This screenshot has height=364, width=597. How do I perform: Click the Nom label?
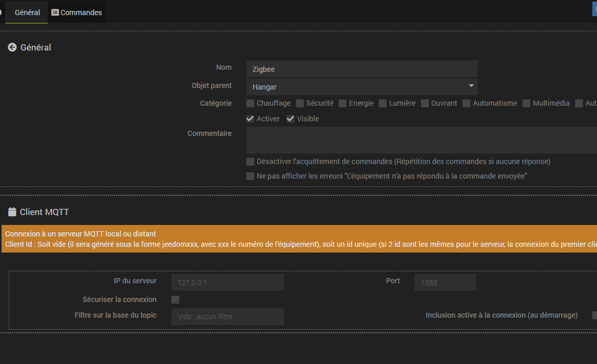(223, 67)
